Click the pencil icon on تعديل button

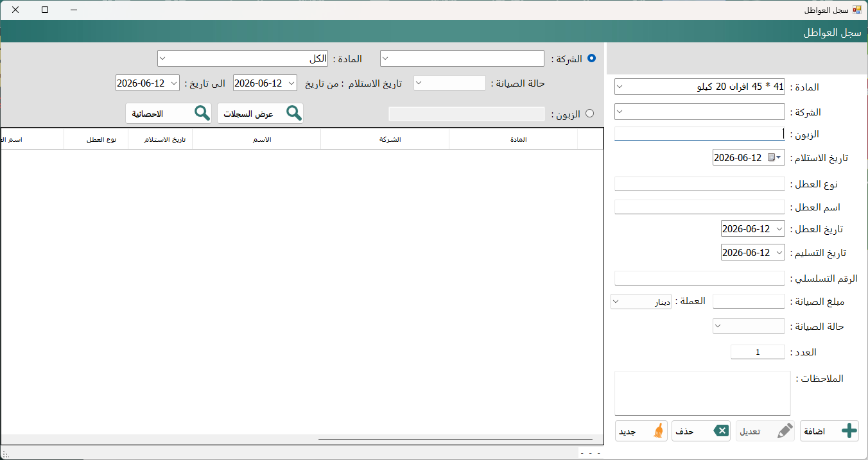[785, 431]
